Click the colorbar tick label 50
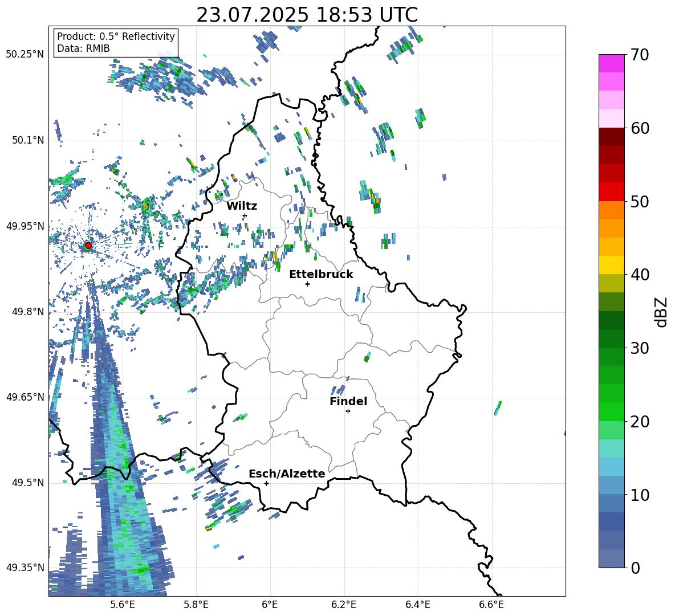This screenshot has width=675, height=616. [640, 202]
